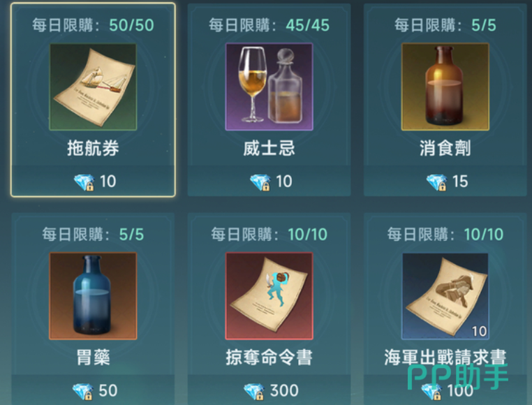
Task: Click the diamond icon under 消食劑
Action: tap(436, 182)
